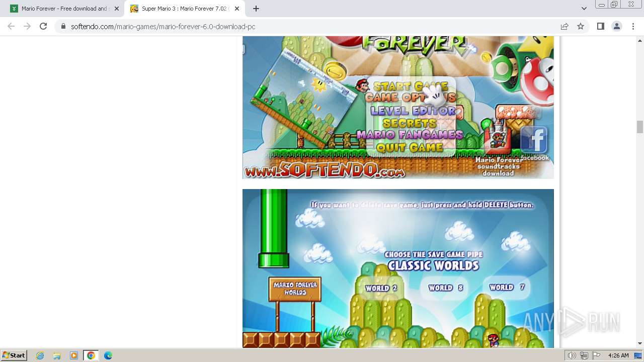
Task: Open the tab search dropdown arrow
Action: point(584,9)
